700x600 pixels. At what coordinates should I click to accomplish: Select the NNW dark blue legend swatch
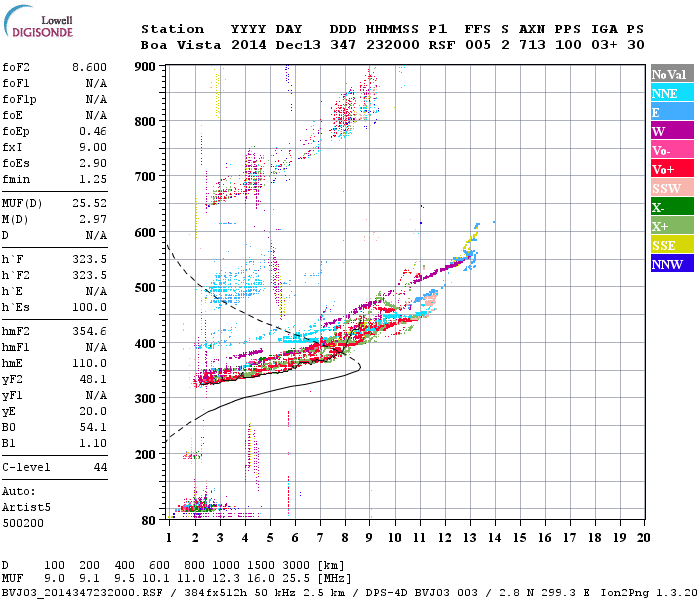[672, 263]
